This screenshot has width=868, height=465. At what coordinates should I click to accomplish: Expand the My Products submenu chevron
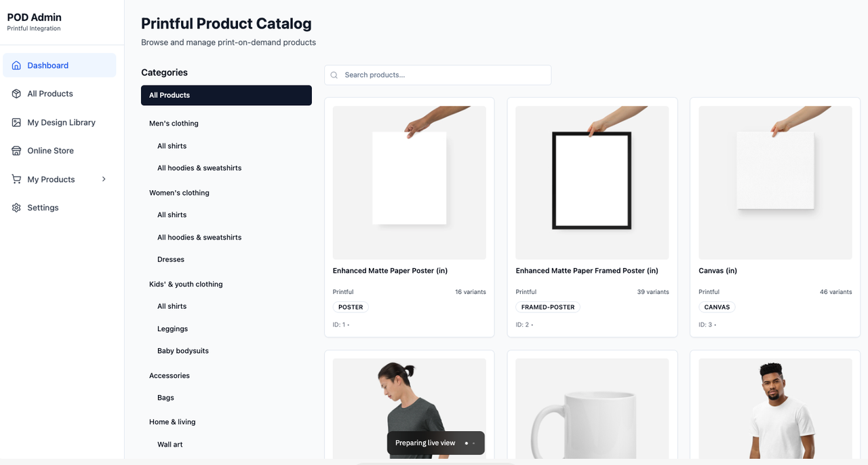[x=104, y=179]
